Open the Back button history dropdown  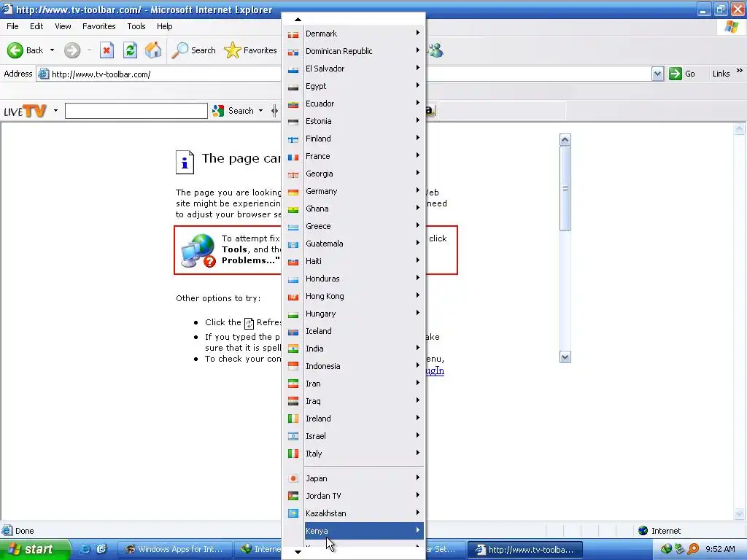[52, 50]
